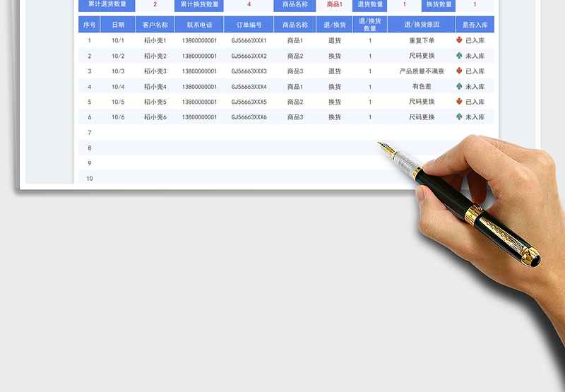Image resolution: width=565 pixels, height=392 pixels.
Task: Click the 累计退货数量 label cell
Action: tap(106, 4)
